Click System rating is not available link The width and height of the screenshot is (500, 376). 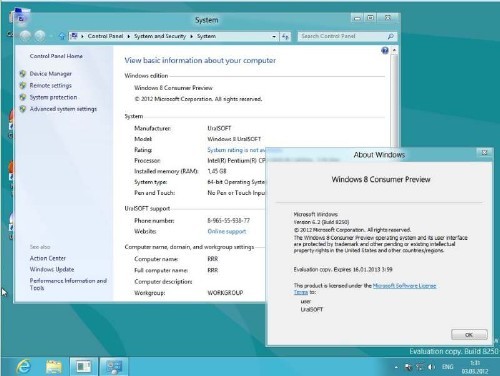tap(236, 150)
